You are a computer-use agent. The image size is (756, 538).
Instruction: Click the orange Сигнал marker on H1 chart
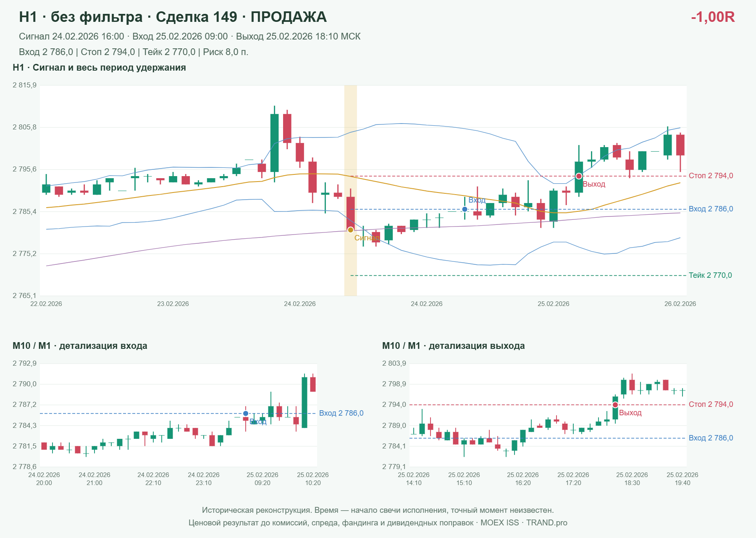pyautogui.click(x=350, y=230)
